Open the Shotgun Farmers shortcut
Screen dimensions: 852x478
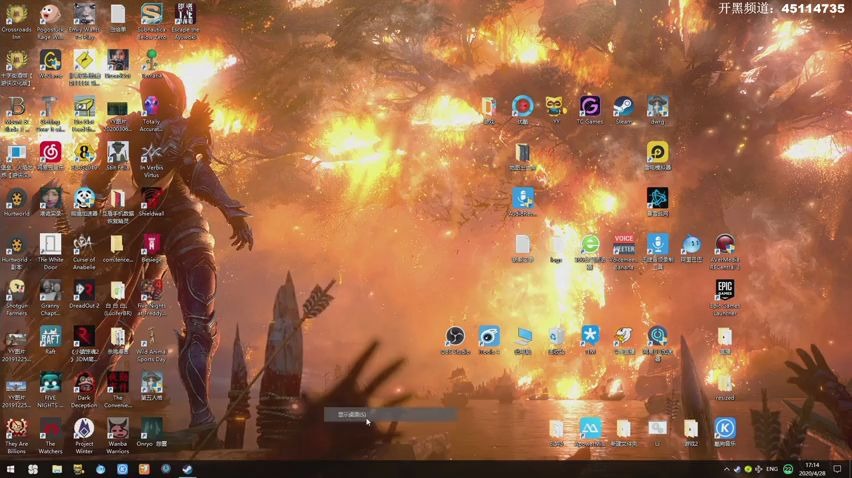pyautogui.click(x=16, y=297)
